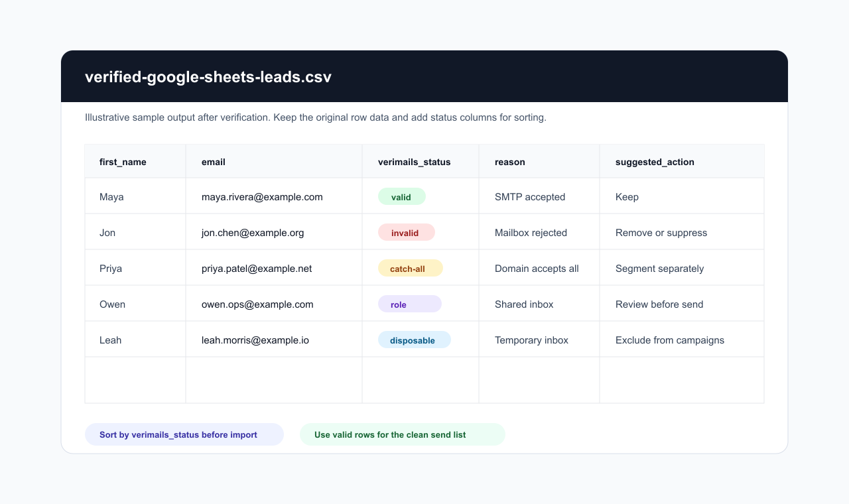
Task: Click the Temporary inbox reason cell
Action: coord(539,340)
